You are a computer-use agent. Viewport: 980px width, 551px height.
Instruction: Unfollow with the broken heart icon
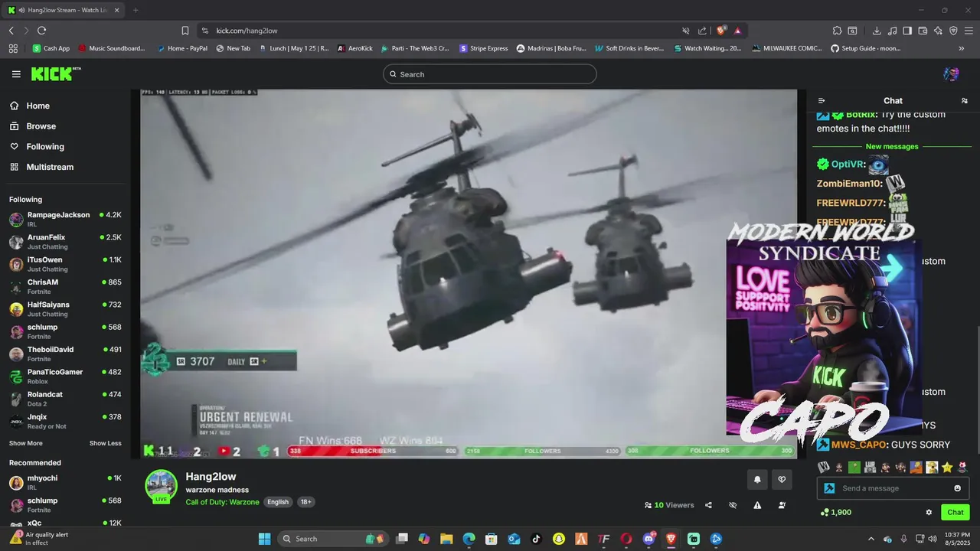782,480
